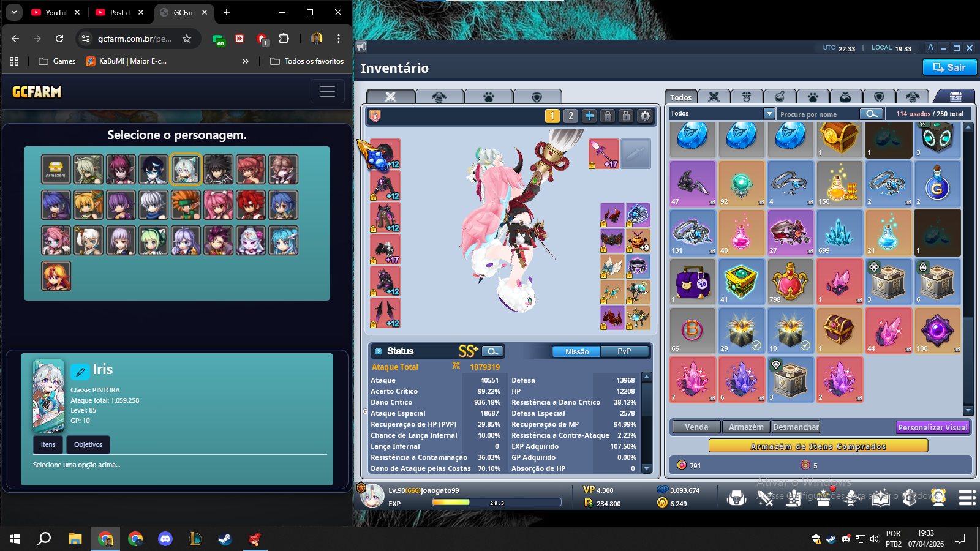Switch to equipment preset 1
The height and width of the screenshot is (551, 980).
click(x=552, y=116)
